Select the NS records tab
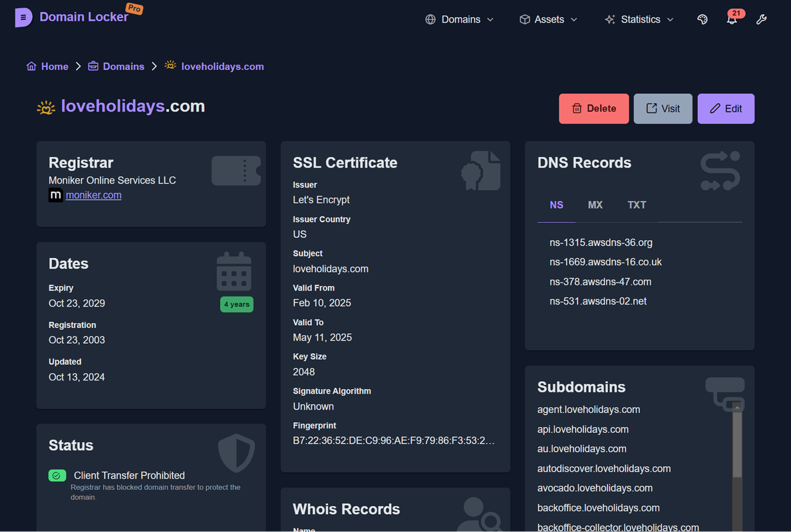This screenshot has height=532, width=791. 556,205
